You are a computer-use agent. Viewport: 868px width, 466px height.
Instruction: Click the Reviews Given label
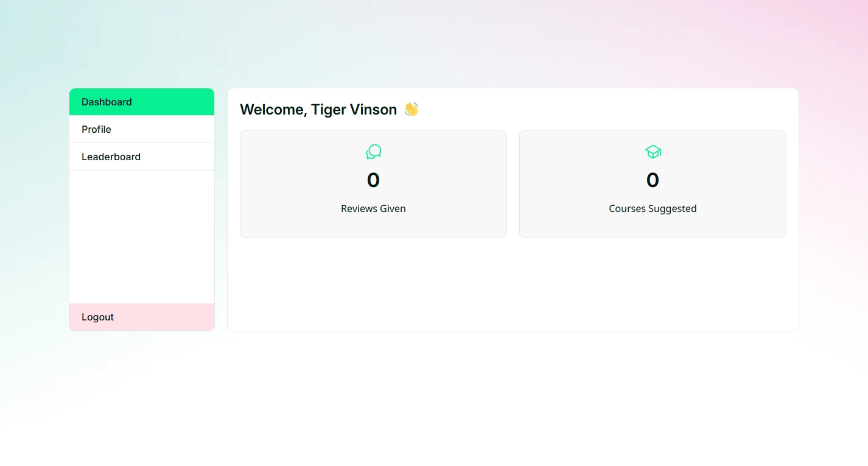(373, 208)
